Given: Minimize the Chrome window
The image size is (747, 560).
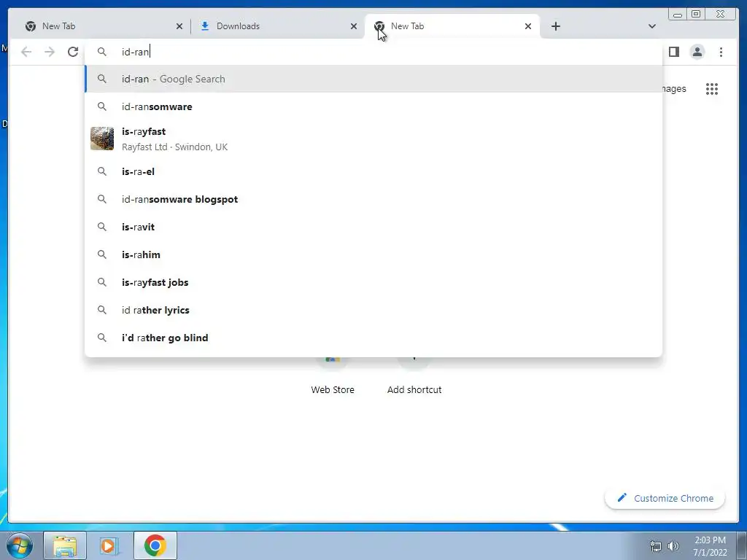Looking at the screenshot, I should coord(678,15).
